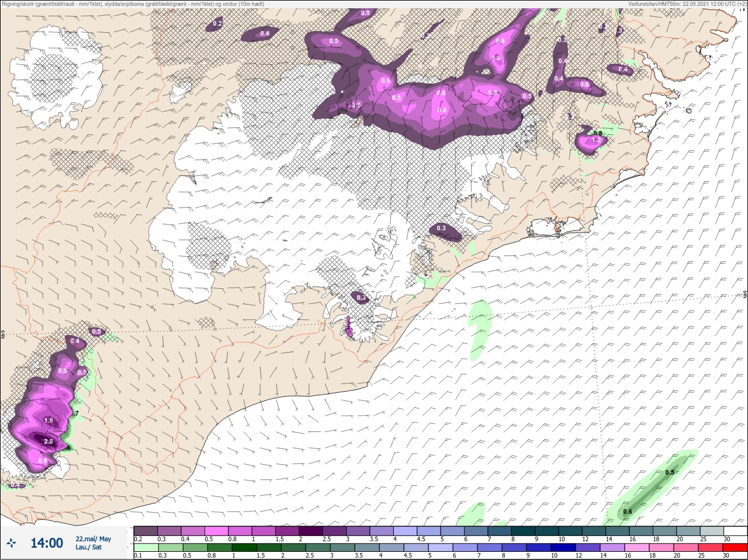
Task: Click pink 18 swatch in bottom legend
Action: 662,548
